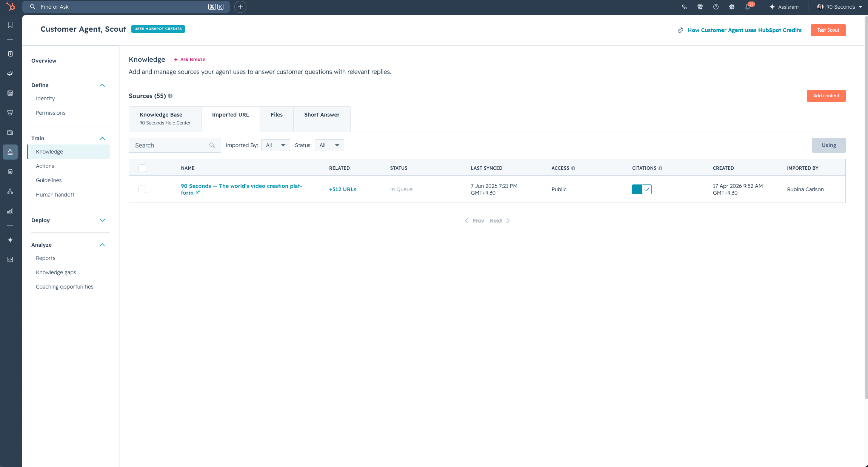Open Overview in side navigation
Image resolution: width=868 pixels, height=467 pixels.
coord(44,61)
